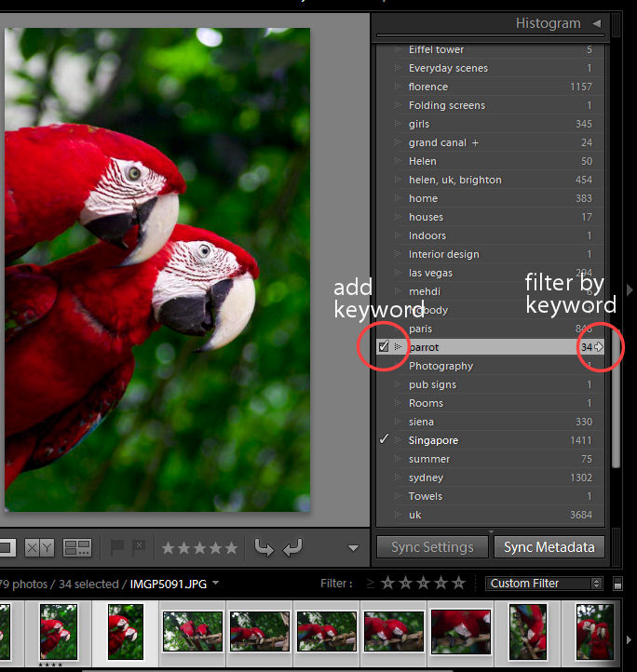Select the Everyday scenes keyword

448,68
